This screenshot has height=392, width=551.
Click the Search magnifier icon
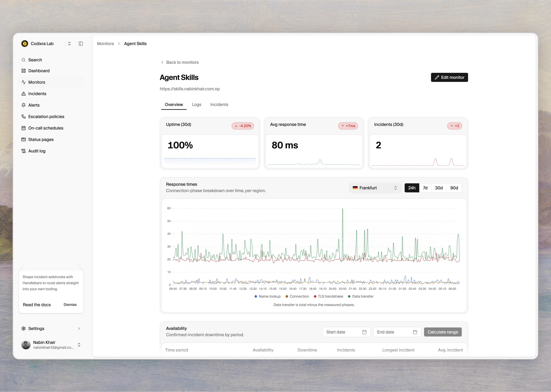tap(23, 60)
